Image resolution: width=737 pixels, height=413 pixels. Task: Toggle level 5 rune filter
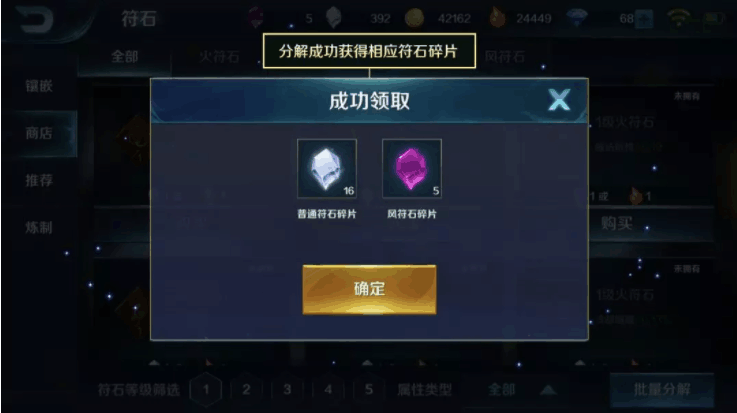pyautogui.click(x=369, y=389)
